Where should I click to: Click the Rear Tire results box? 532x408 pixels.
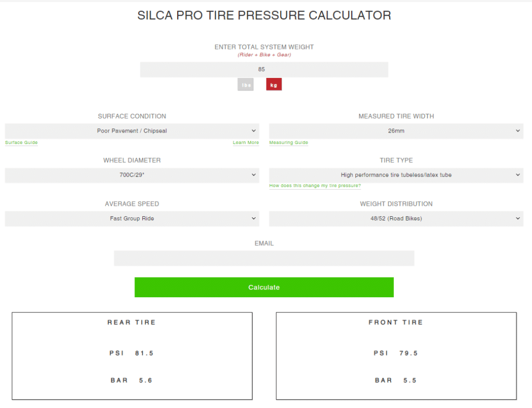[132, 356]
